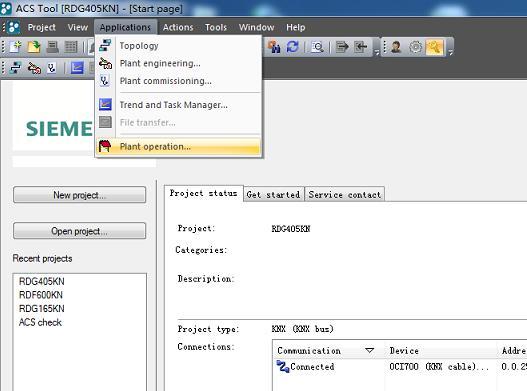Sort by the Communication column arrow
The image size is (527, 391).
click(x=369, y=351)
